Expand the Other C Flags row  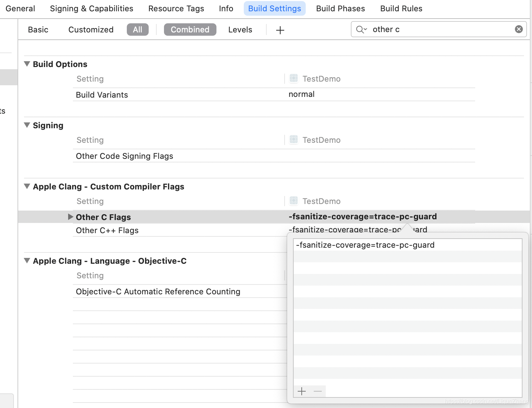coord(71,217)
